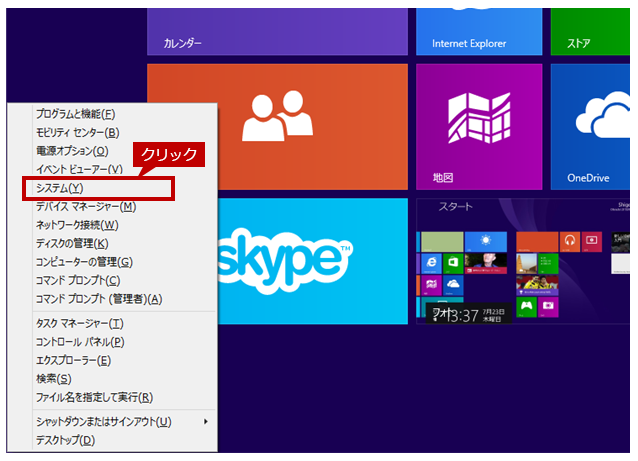Open the Store (ストア) tile

590,31
